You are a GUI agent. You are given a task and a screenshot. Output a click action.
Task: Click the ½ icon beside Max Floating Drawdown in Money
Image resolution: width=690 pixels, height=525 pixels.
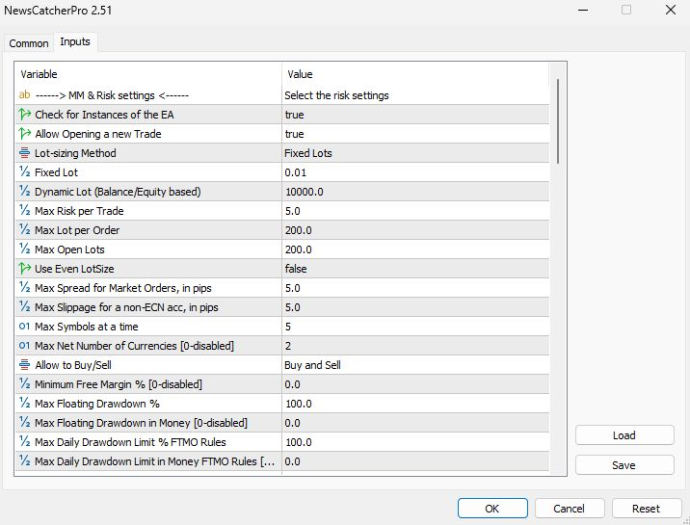tap(25, 422)
